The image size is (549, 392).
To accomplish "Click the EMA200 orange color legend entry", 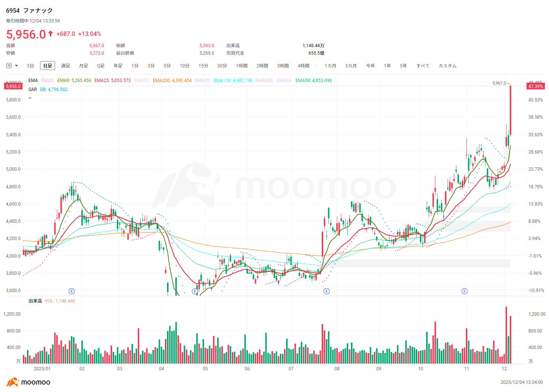I will tap(172, 80).
